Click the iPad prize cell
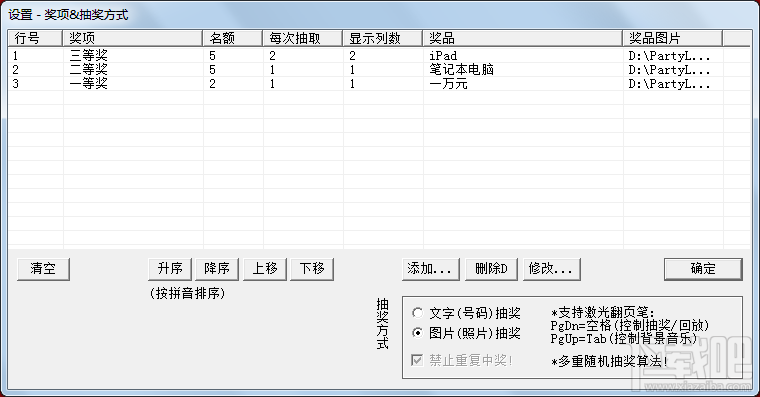This screenshot has width=760, height=397. point(523,56)
